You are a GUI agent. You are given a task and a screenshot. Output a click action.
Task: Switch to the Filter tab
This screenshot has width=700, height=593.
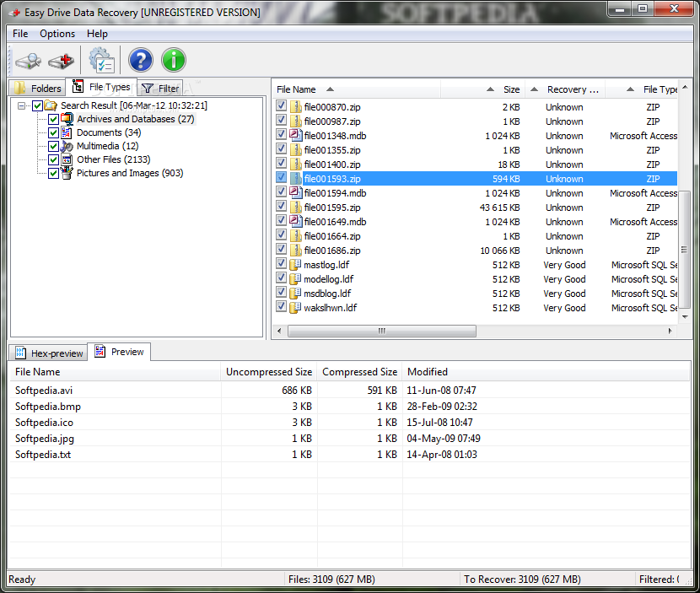click(160, 88)
